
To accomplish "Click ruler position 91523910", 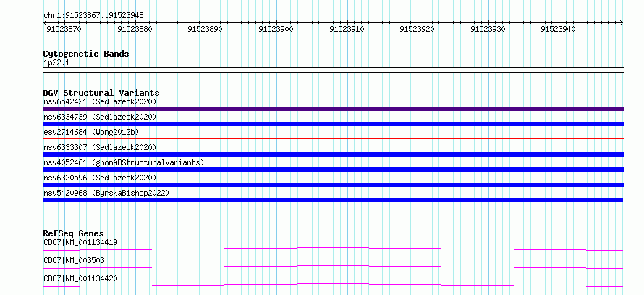I will click(347, 29).
